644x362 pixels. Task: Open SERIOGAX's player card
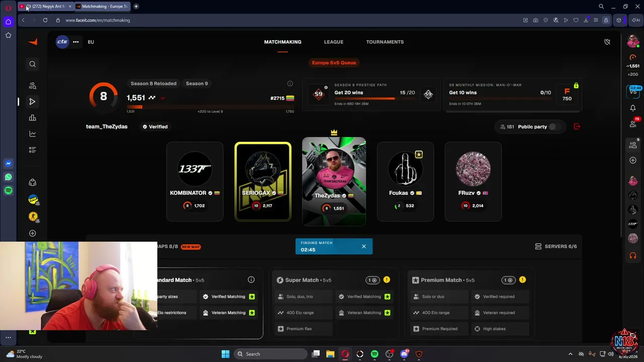263,182
